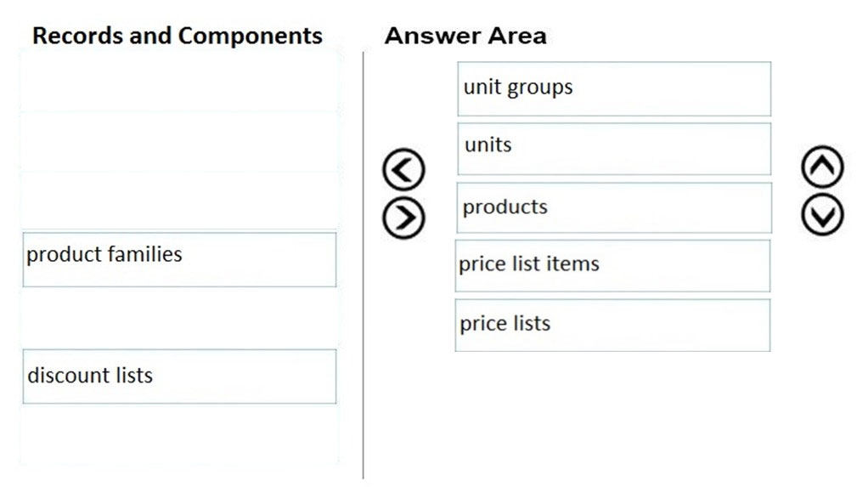
Task: Click the Answer Area heading
Action: pyautogui.click(x=465, y=36)
